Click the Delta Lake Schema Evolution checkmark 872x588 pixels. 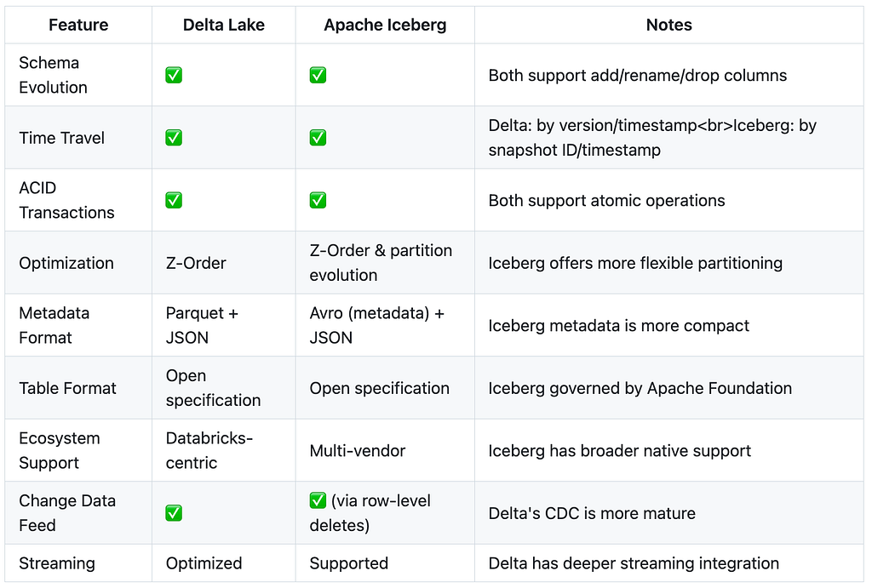tap(174, 75)
